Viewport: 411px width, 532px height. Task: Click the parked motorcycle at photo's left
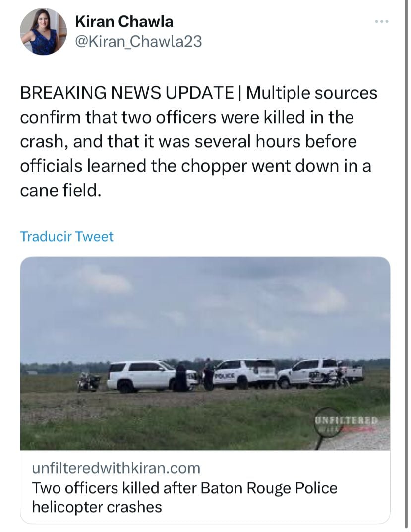[89, 382]
